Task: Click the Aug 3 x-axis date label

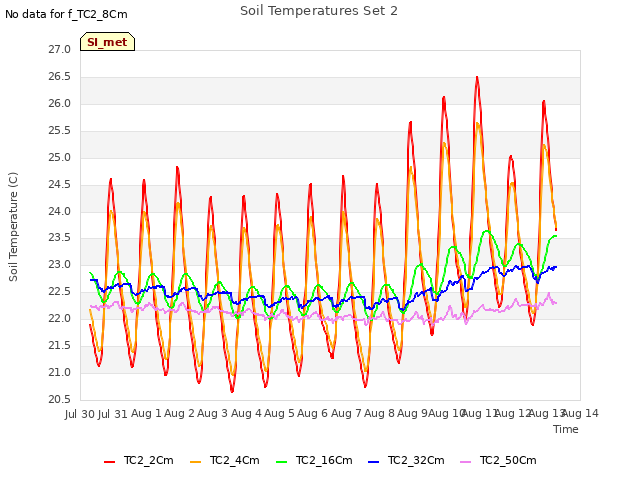Action: coord(212,414)
